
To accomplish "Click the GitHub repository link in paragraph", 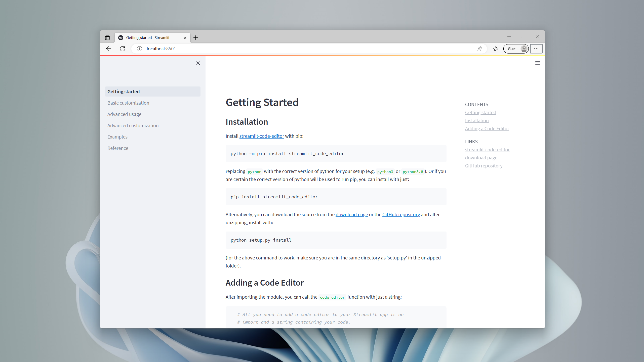I will pyautogui.click(x=401, y=214).
